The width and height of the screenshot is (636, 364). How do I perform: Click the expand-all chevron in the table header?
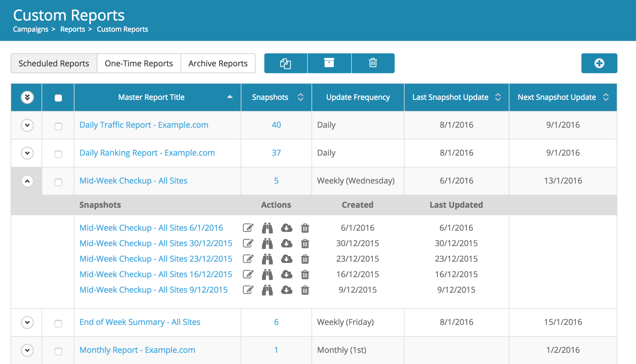click(x=27, y=97)
